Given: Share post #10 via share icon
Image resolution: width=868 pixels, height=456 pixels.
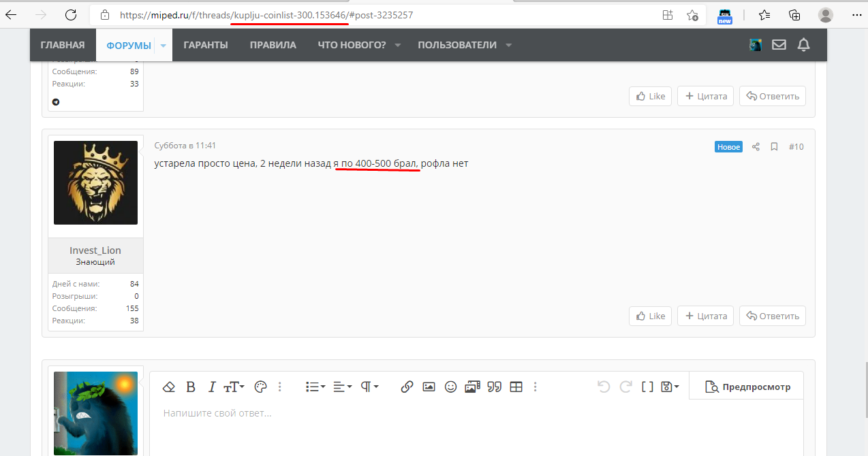Looking at the screenshot, I should point(756,146).
